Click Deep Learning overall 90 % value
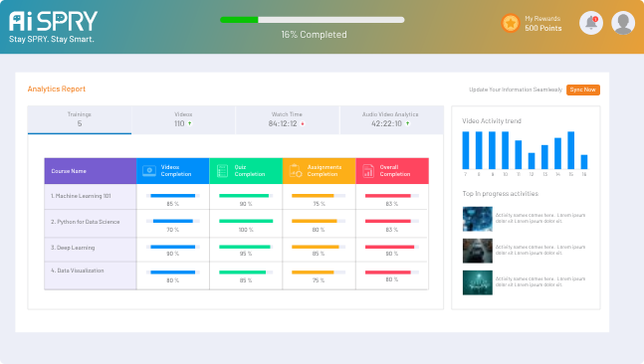644x364 pixels. tap(392, 254)
